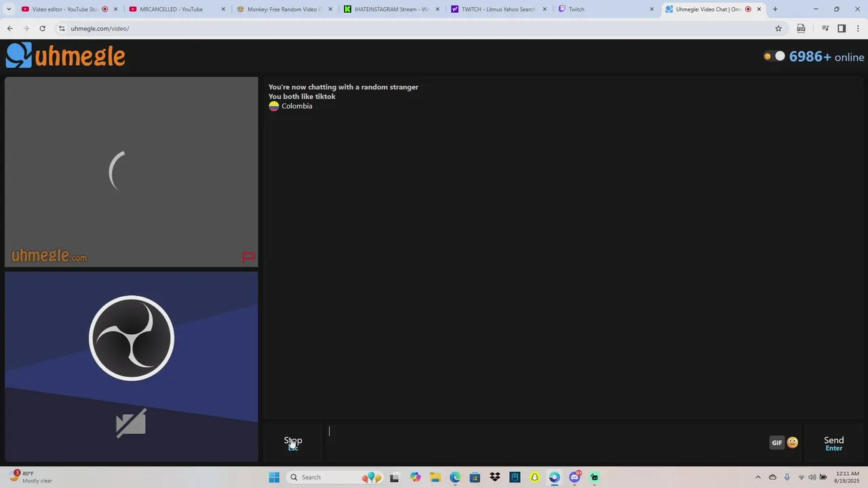Reload the Uhmegle page

[42, 28]
